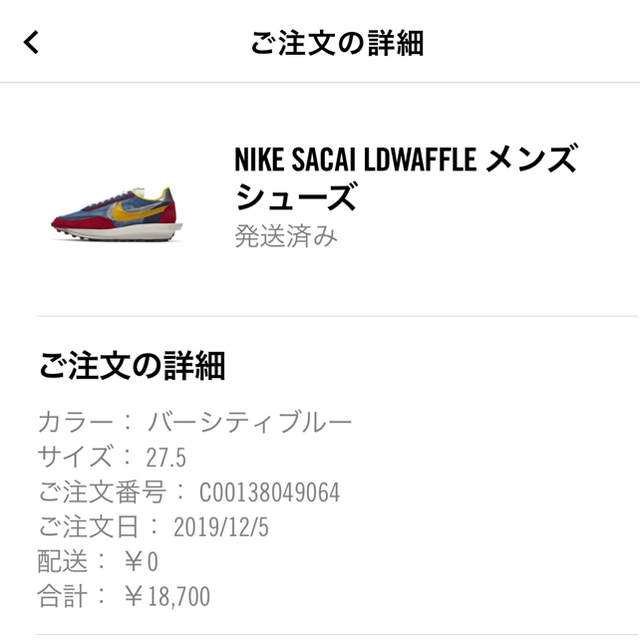Tap the 発送済み shipping status text
This screenshot has height=640, width=640.
pos(286,236)
